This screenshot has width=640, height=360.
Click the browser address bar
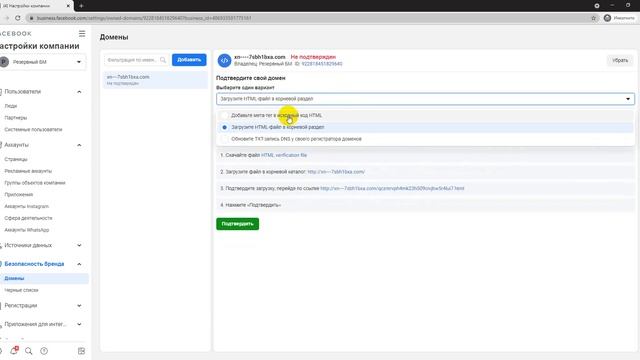310,18
